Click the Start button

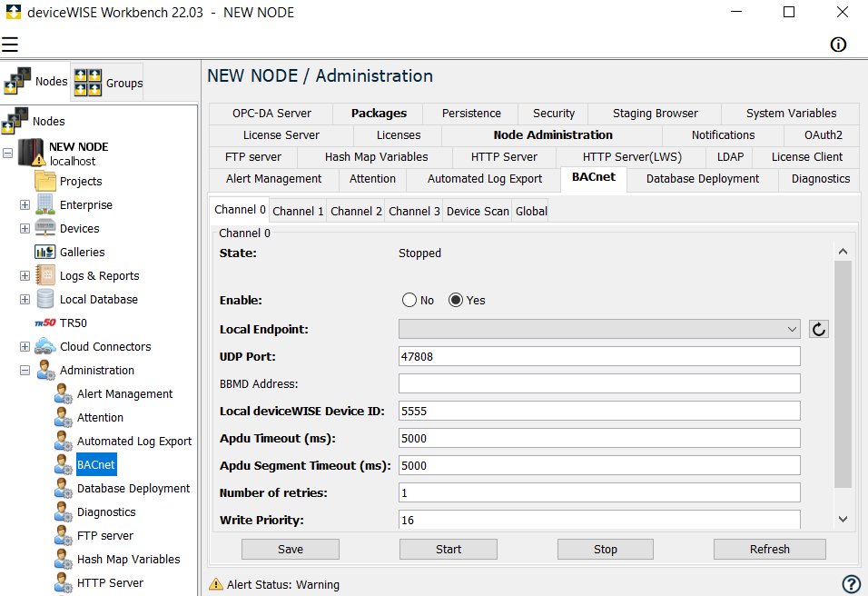pos(449,549)
